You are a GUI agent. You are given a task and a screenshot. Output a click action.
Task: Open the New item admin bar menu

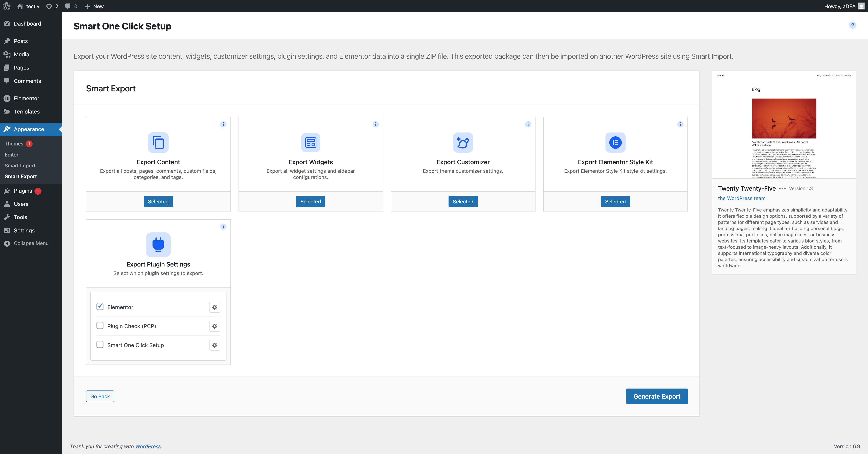click(x=94, y=6)
